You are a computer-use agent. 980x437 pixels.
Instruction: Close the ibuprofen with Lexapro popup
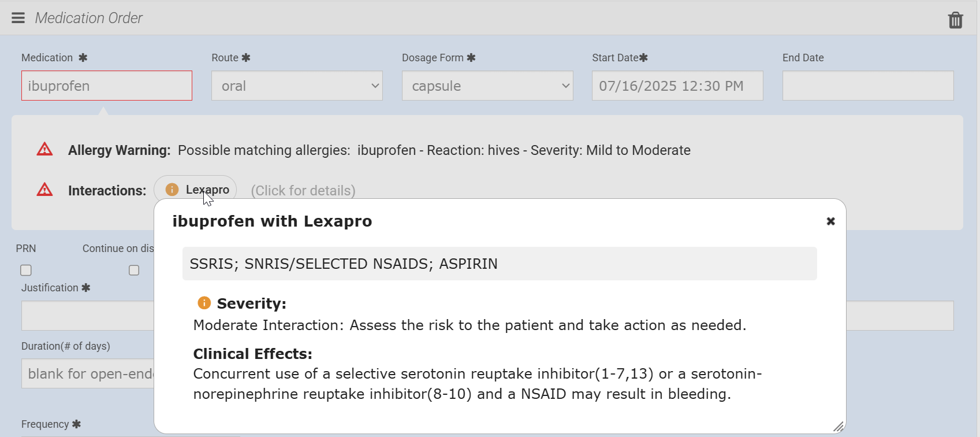pyautogui.click(x=830, y=221)
